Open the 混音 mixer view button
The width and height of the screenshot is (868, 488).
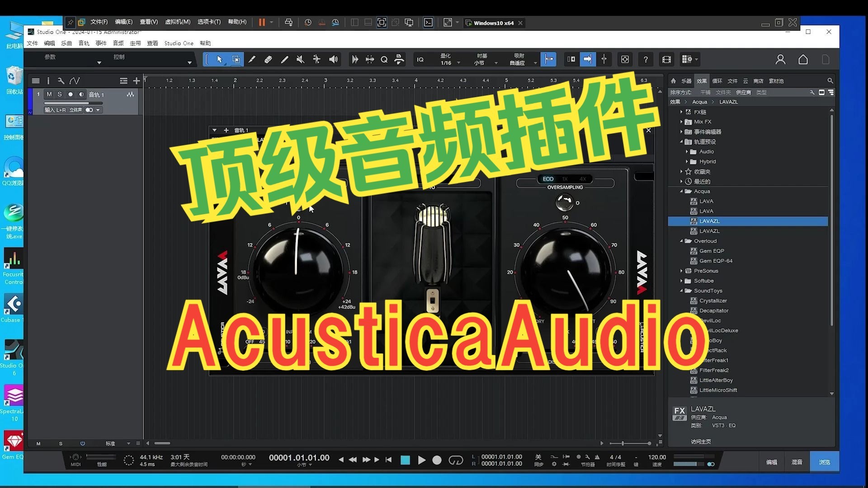797,462
